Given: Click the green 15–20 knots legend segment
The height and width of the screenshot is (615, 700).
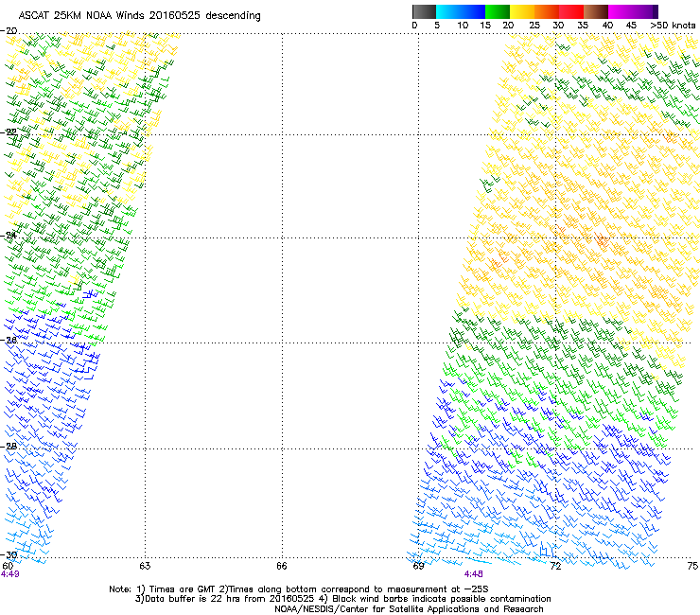Looking at the screenshot, I should 498,11.
